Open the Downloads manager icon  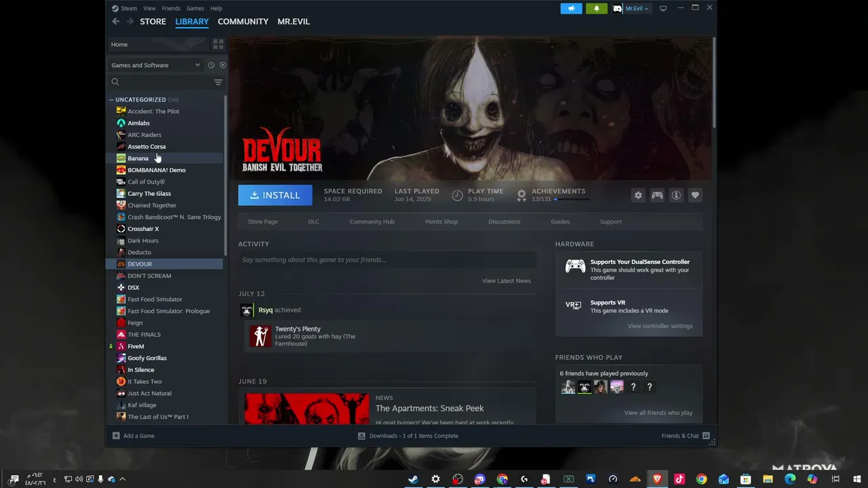pyautogui.click(x=361, y=436)
